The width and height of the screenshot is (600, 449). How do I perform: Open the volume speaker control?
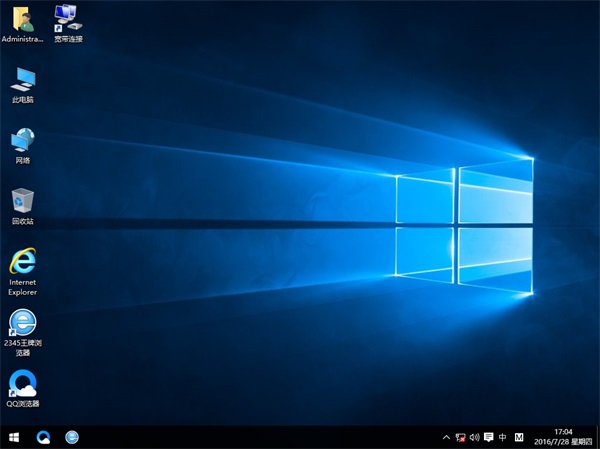point(473,437)
